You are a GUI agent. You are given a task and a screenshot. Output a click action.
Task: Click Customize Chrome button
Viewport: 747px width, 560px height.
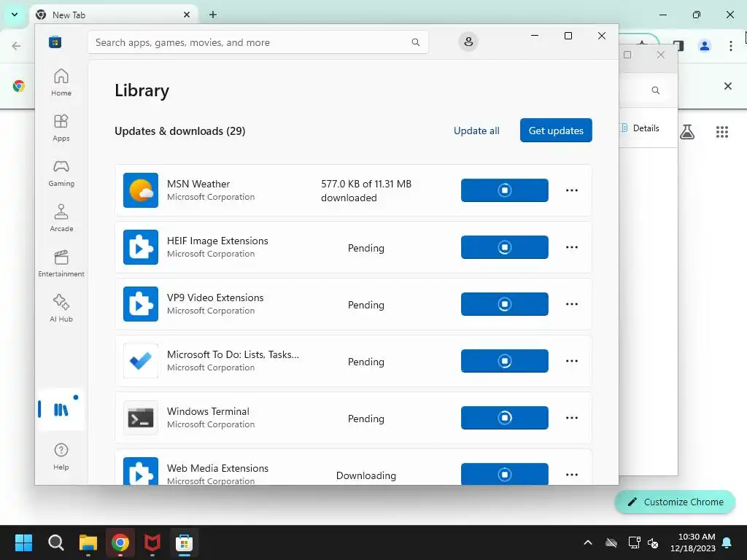point(675,502)
